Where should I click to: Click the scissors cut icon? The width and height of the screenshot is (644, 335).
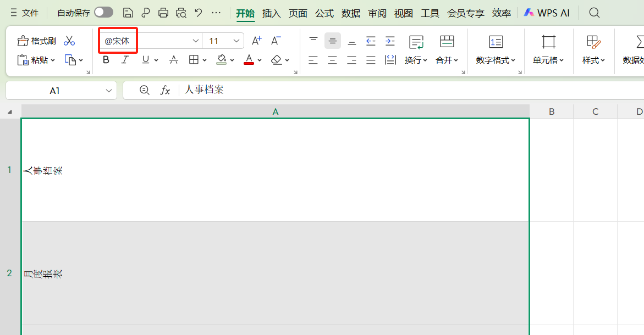pyautogui.click(x=69, y=41)
